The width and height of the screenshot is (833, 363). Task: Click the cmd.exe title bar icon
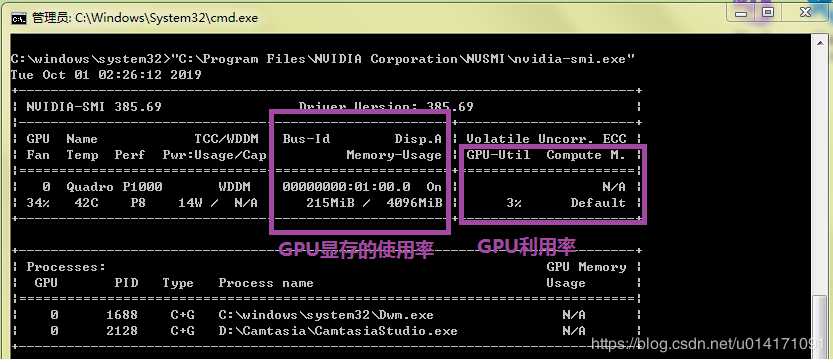(x=19, y=19)
